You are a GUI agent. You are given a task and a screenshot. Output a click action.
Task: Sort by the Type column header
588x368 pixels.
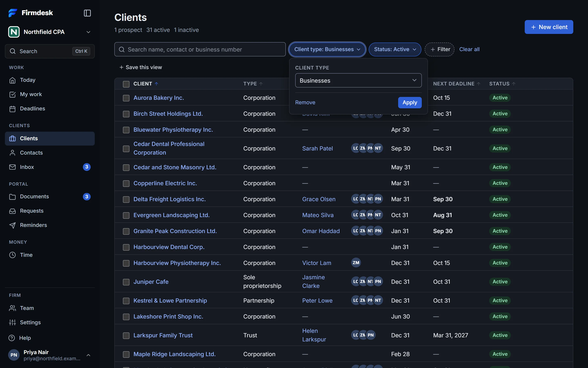click(x=253, y=84)
